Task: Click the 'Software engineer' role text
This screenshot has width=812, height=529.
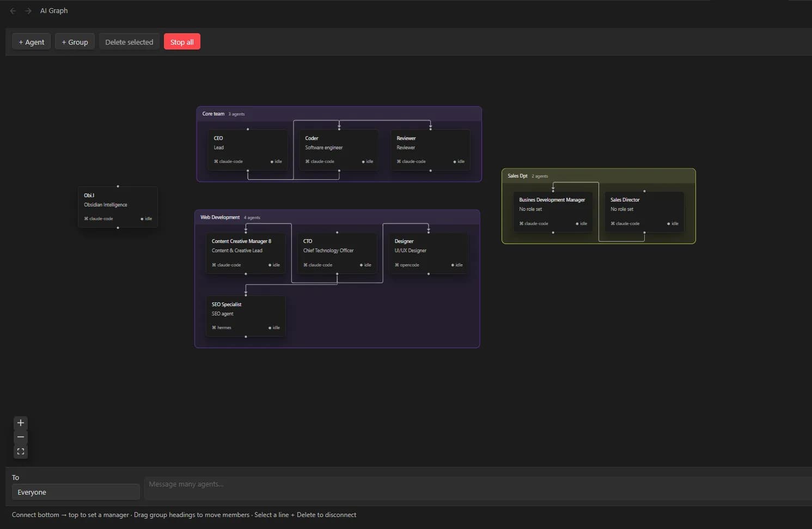Action: 324,148
